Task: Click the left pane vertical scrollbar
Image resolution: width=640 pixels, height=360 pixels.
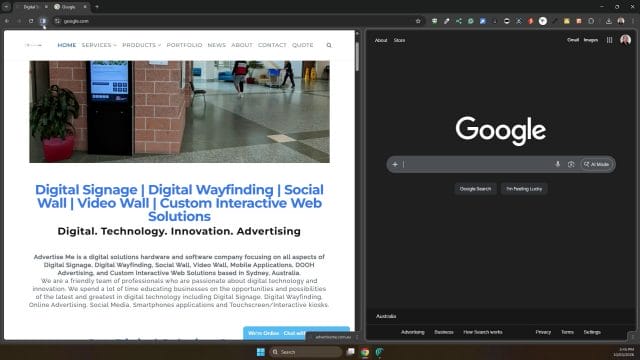Action: click(357, 56)
